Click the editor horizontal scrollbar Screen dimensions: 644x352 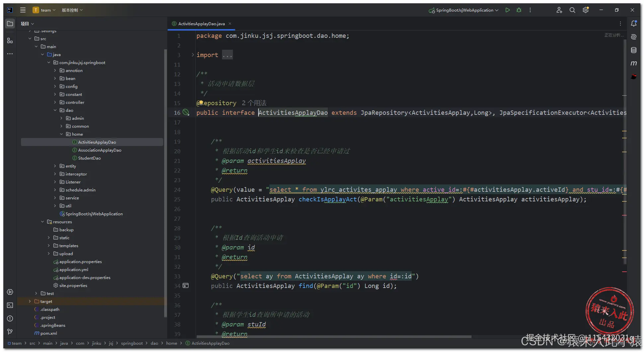(x=334, y=337)
